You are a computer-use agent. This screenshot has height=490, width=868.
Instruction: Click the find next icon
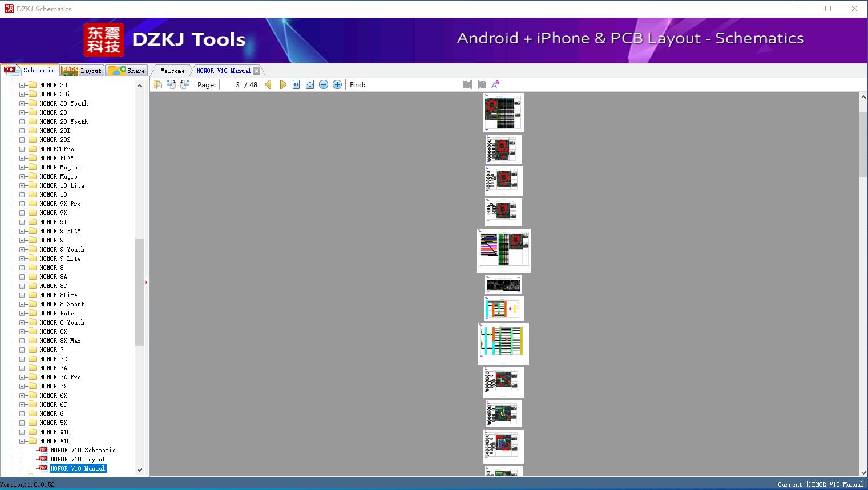[482, 84]
